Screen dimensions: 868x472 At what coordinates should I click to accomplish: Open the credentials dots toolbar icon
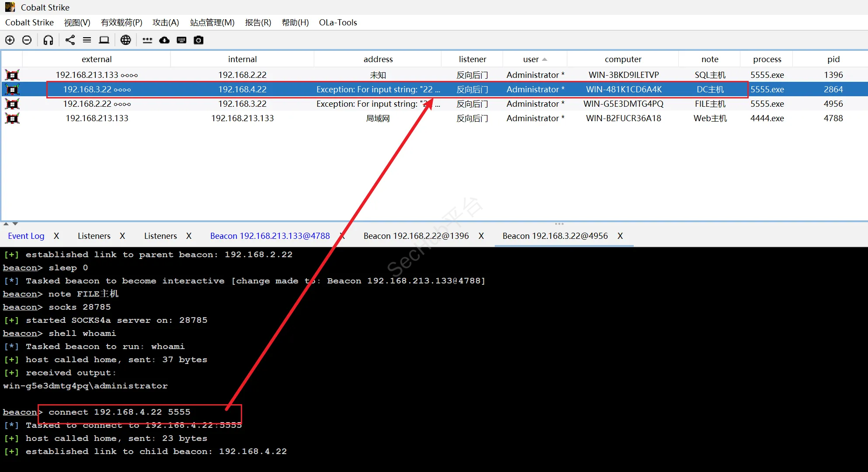click(147, 40)
